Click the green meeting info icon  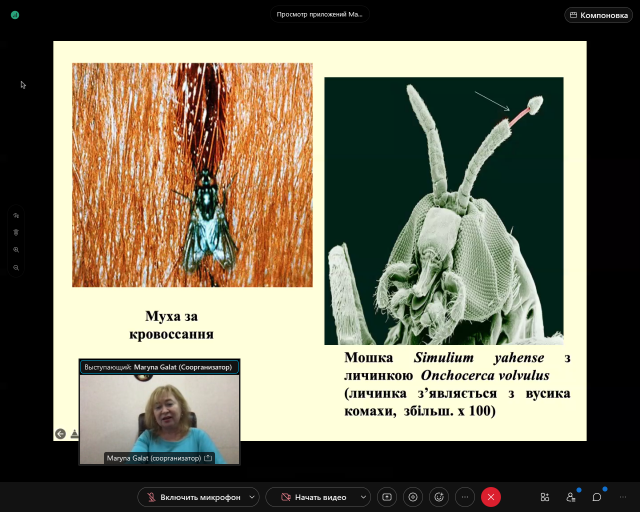pos(15,15)
